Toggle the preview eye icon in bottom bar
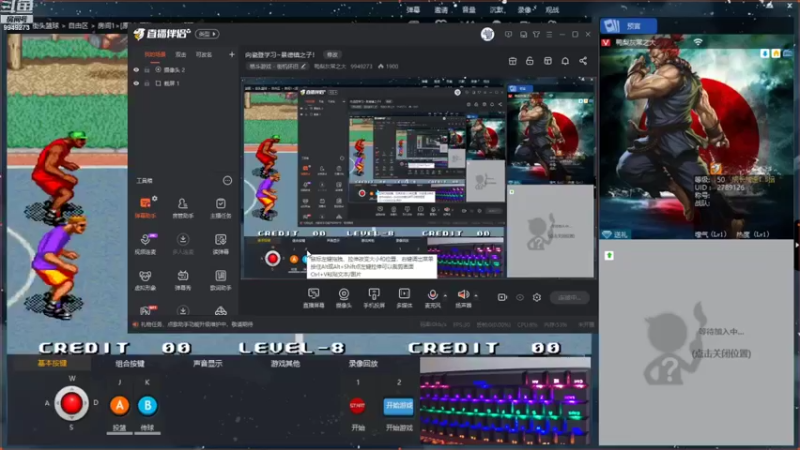 (x=520, y=297)
